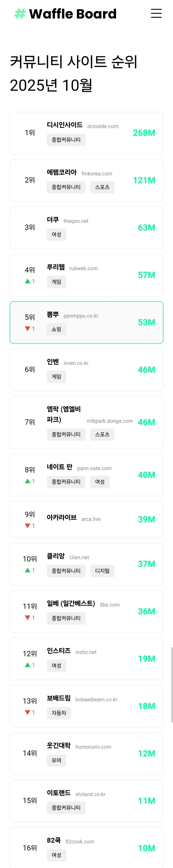
Task: Select the 유머 tag on 웃긴대학
Action: (56, 760)
